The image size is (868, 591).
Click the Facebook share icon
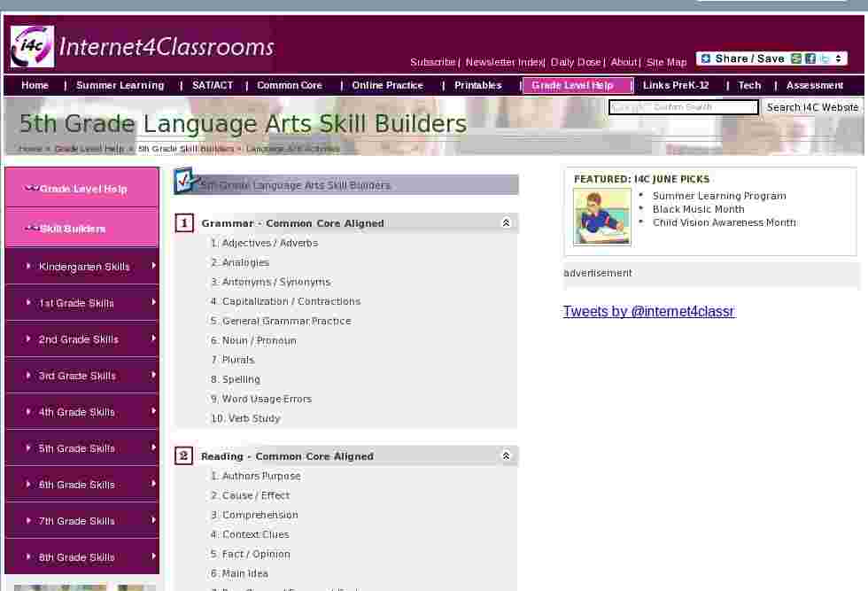810,58
